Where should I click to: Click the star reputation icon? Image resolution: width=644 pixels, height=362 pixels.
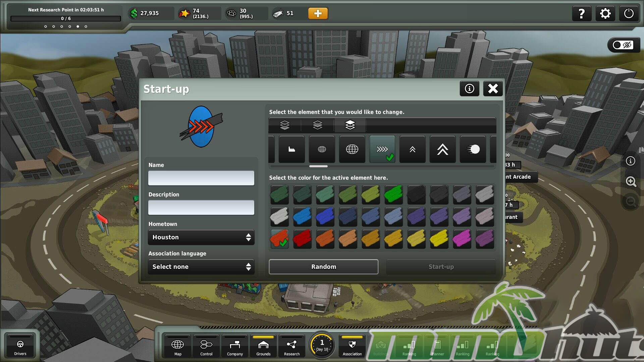184,13
